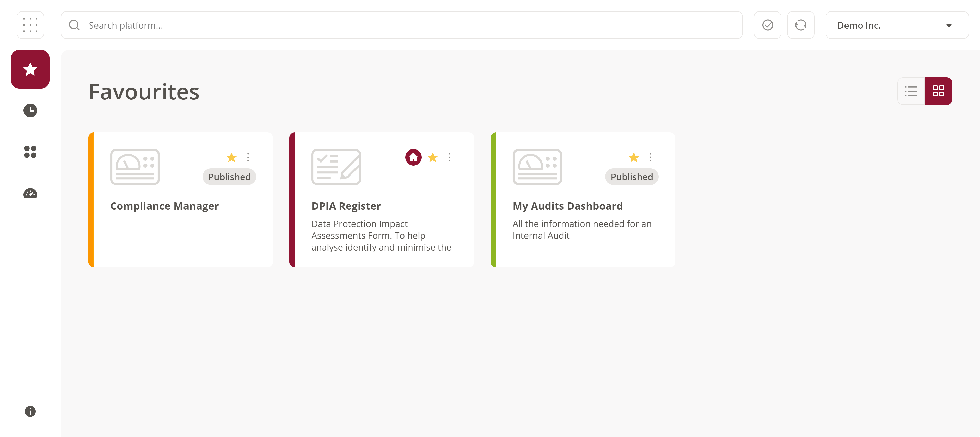Open the My Audits Dashboard title
This screenshot has width=980, height=437.
pos(568,206)
